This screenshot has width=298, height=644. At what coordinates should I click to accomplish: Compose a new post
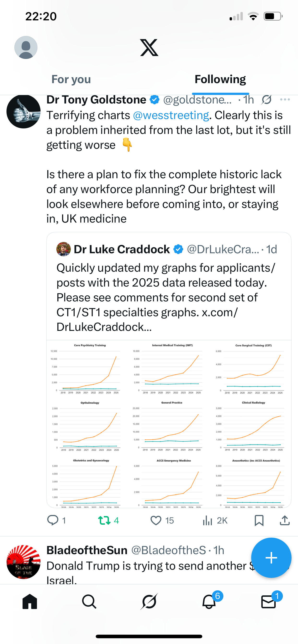271,558
